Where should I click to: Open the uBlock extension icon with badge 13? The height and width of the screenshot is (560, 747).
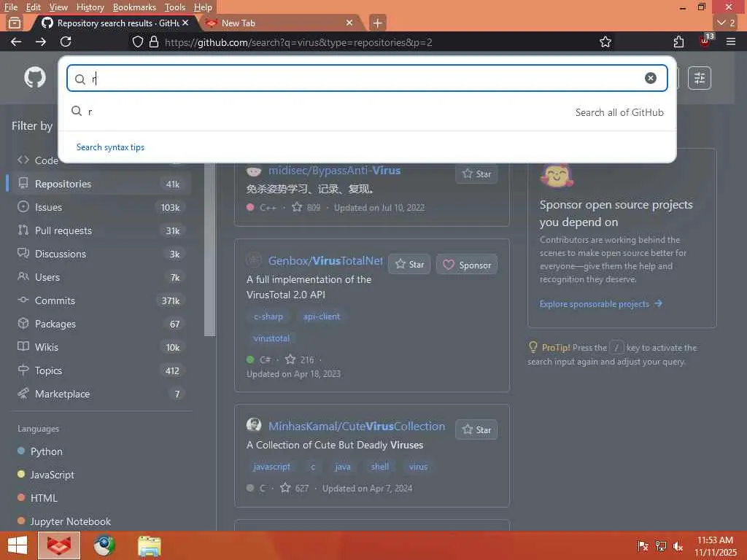[x=705, y=41]
